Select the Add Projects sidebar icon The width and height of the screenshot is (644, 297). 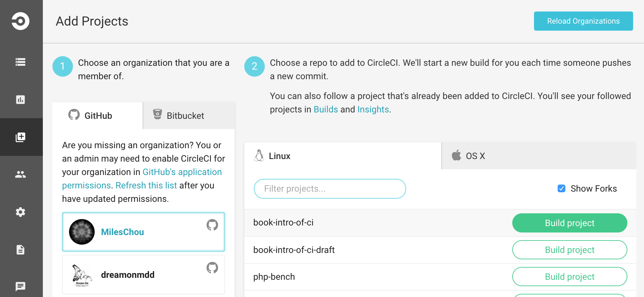(x=20, y=137)
